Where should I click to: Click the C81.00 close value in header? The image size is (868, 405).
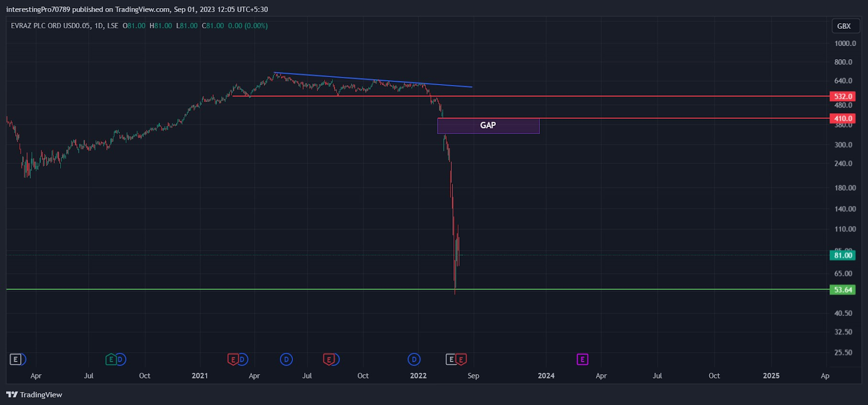213,25
